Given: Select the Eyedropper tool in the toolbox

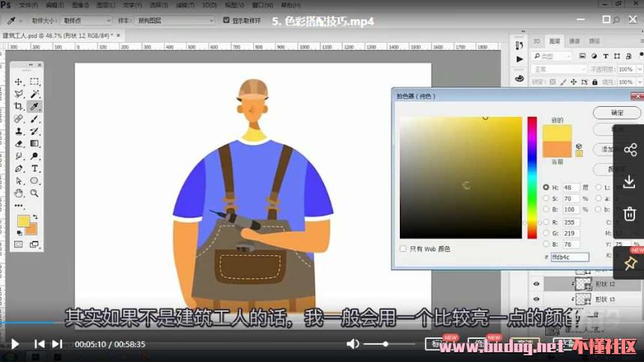Looking at the screenshot, I should [x=34, y=107].
